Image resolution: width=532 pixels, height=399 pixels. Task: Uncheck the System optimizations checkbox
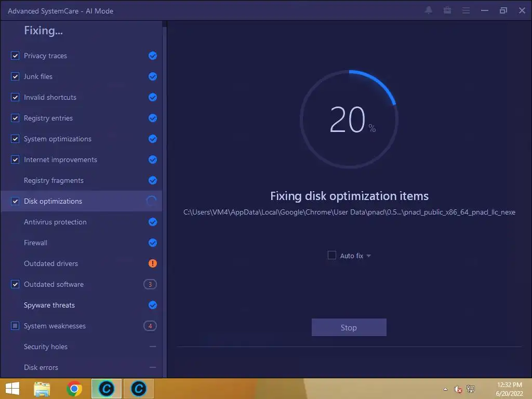pos(15,139)
